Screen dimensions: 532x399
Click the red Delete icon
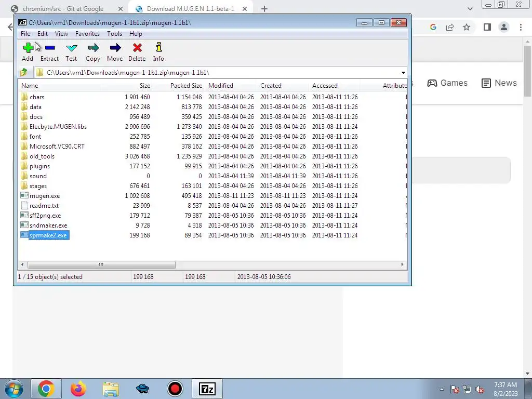(x=137, y=47)
